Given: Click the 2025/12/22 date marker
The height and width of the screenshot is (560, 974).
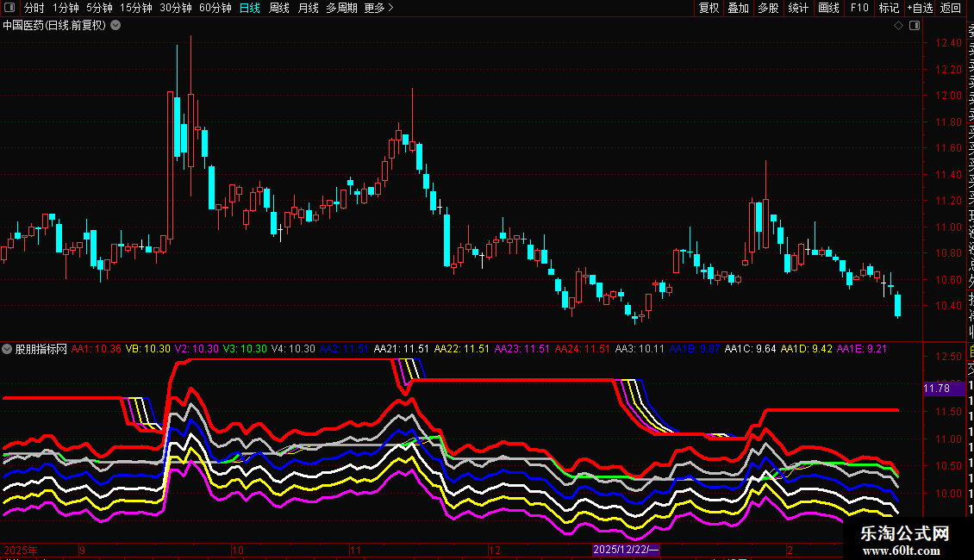Looking at the screenshot, I should tap(626, 550).
